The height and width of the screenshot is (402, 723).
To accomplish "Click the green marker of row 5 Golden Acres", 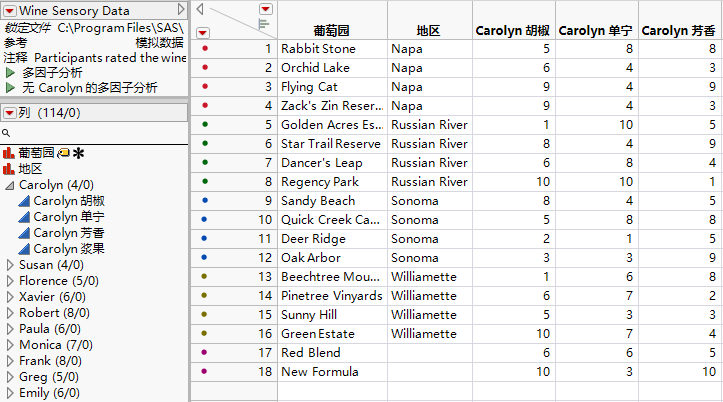I will (x=205, y=124).
